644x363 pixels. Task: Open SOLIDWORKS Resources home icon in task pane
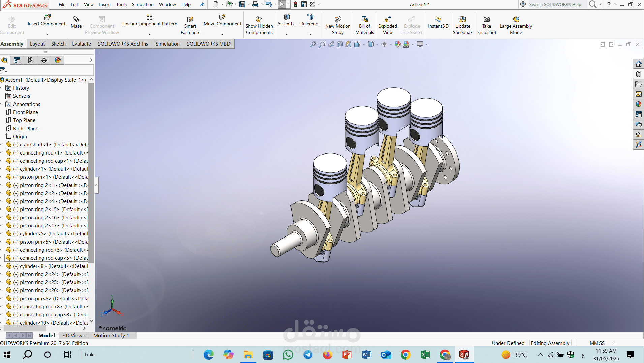tap(638, 64)
